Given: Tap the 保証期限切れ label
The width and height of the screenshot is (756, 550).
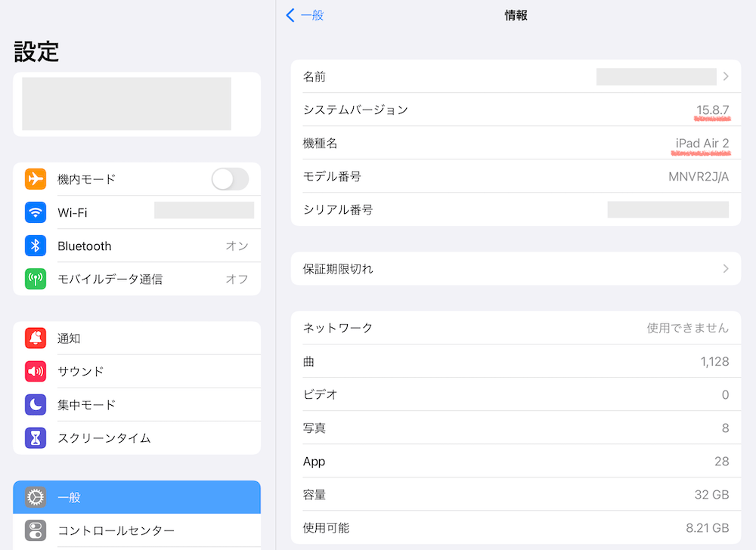Looking at the screenshot, I should tap(338, 269).
